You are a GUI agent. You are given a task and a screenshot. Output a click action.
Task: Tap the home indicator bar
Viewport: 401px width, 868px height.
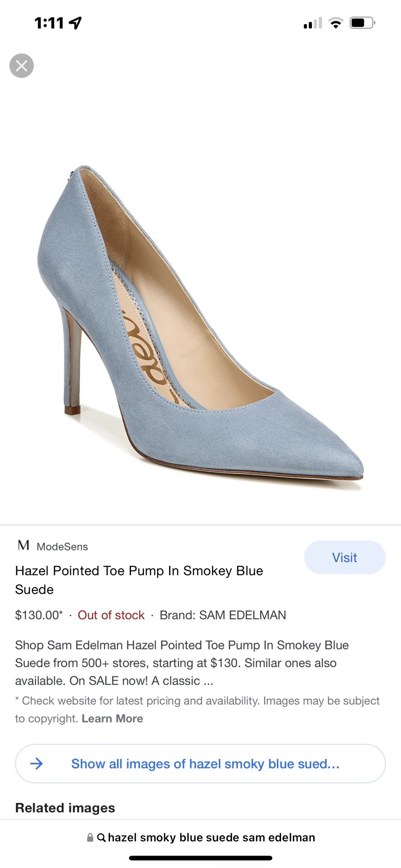pyautogui.click(x=201, y=858)
